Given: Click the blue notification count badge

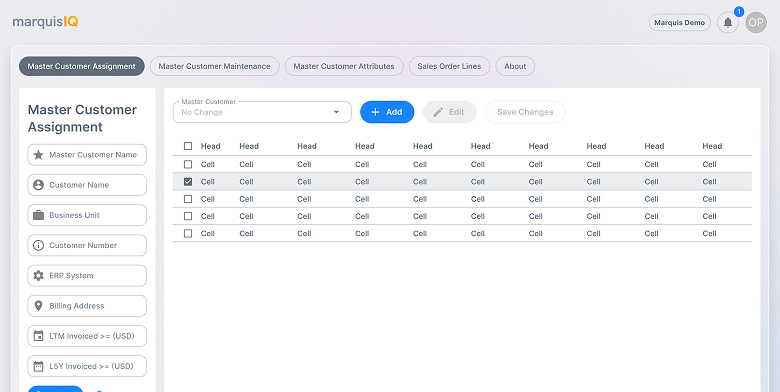Looking at the screenshot, I should (x=739, y=11).
